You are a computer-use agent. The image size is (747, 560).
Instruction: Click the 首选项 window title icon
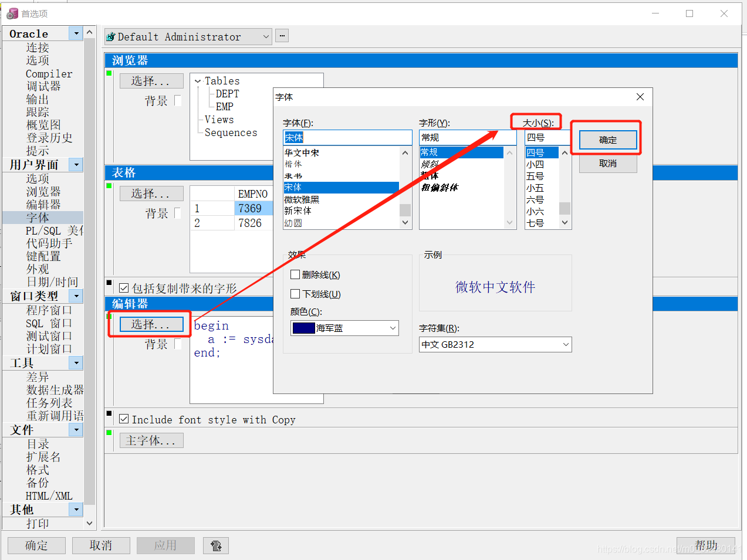[x=12, y=13]
